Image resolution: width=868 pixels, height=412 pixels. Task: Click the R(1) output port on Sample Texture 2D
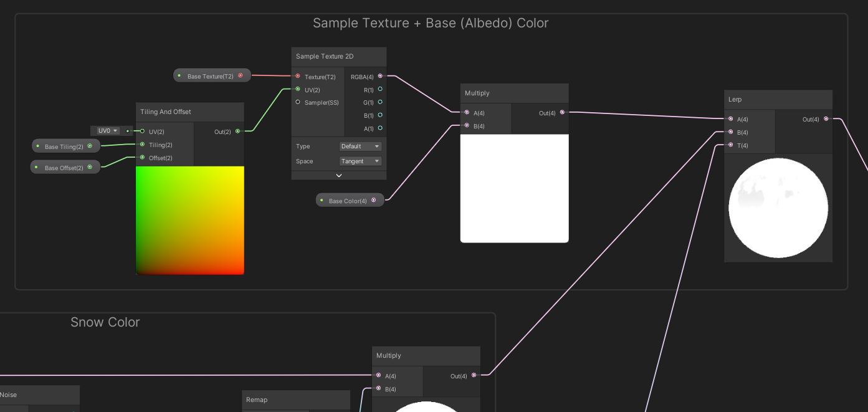380,89
